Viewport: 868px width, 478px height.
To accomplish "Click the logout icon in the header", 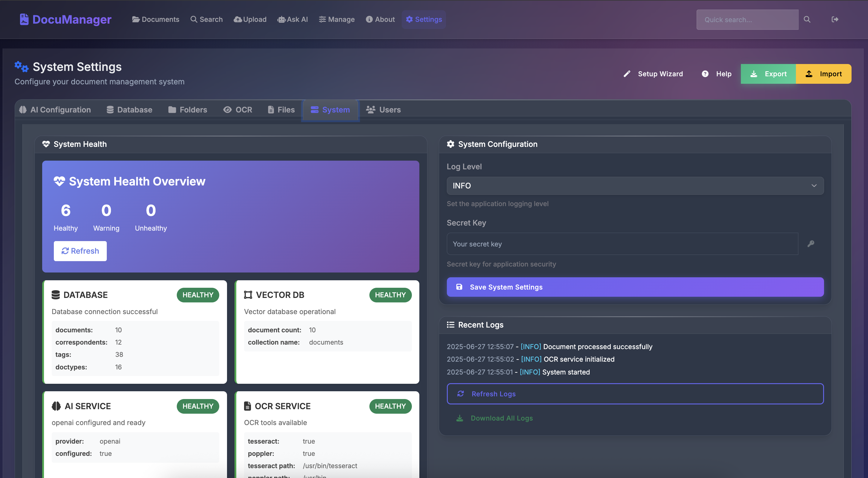I will (x=835, y=19).
